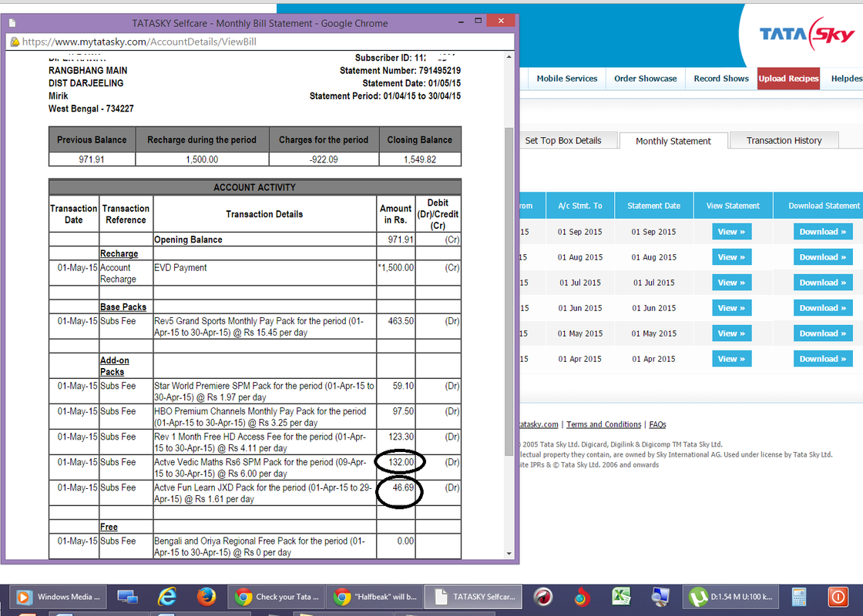Image resolution: width=863 pixels, height=616 pixels.
Task: Click the Tata Sky logo
Action: [806, 34]
